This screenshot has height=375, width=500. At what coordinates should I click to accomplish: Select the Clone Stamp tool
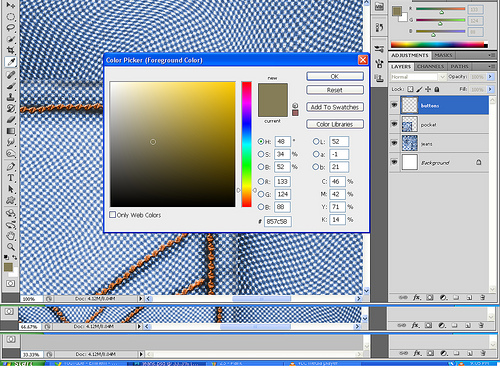click(x=11, y=97)
